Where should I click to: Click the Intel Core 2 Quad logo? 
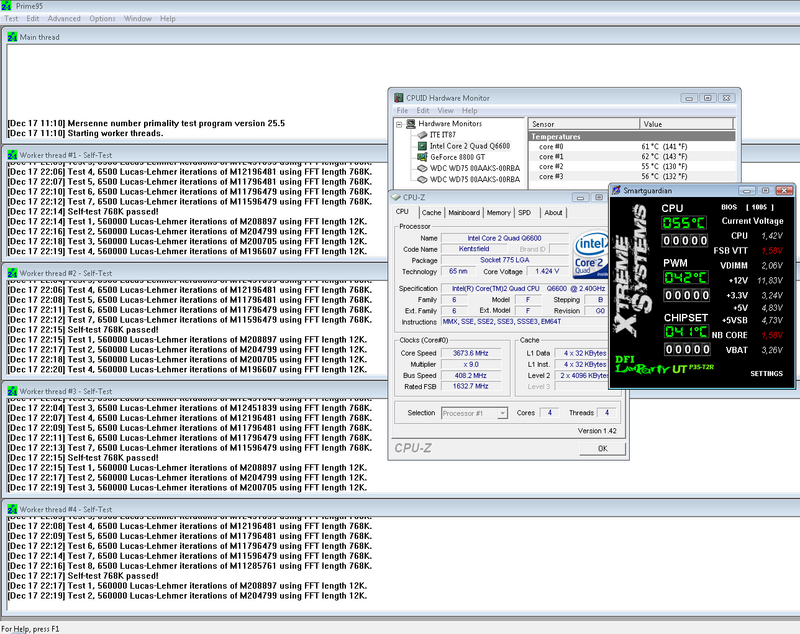(590, 255)
